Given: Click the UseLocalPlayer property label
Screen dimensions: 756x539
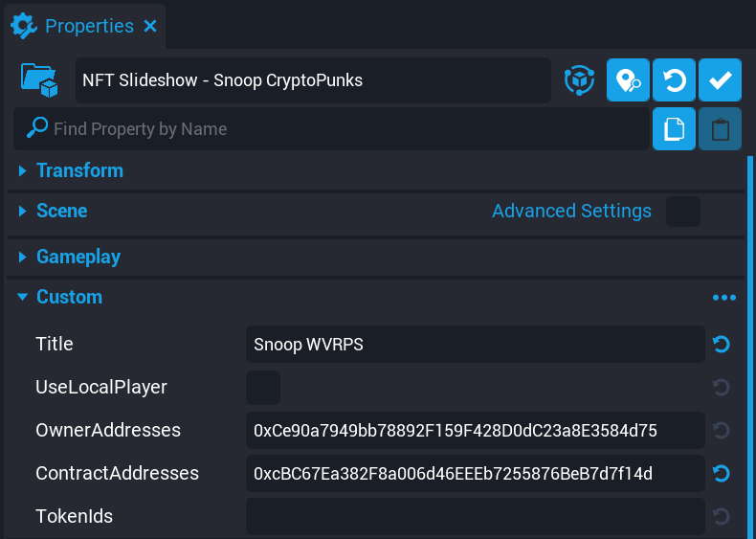Looking at the screenshot, I should click(101, 387).
